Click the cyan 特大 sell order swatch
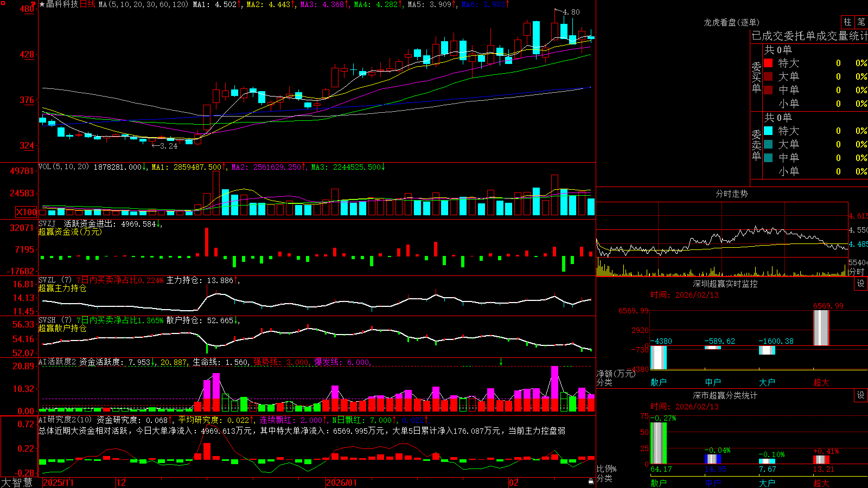Image resolution: width=868 pixels, height=488 pixels. pyautogui.click(x=768, y=131)
